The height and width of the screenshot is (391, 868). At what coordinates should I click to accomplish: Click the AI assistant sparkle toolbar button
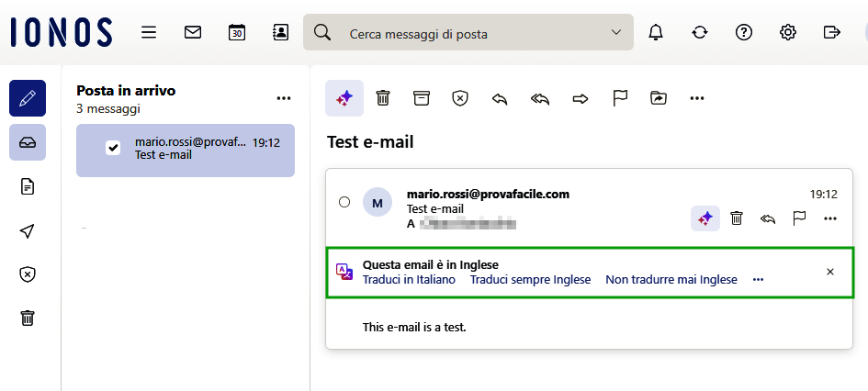click(344, 98)
